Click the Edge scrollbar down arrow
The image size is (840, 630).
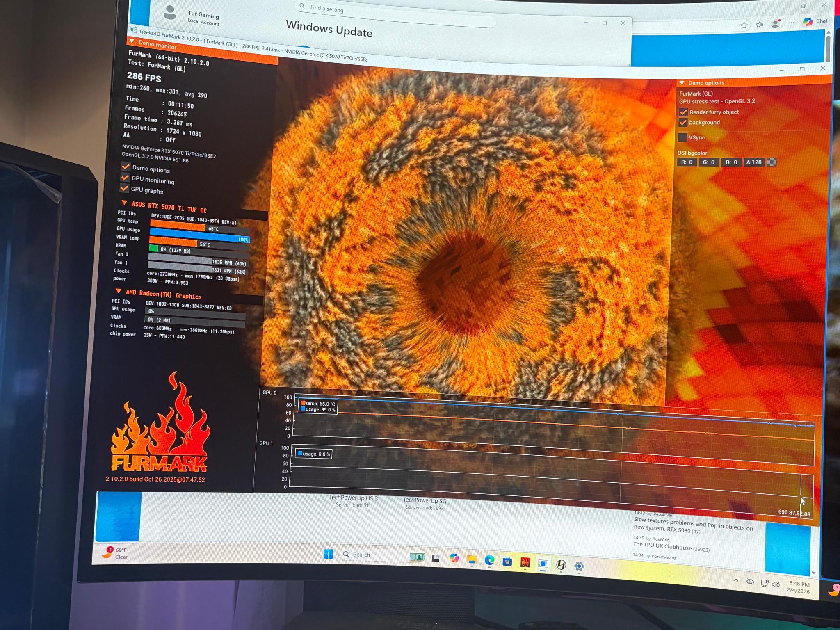pos(814,573)
